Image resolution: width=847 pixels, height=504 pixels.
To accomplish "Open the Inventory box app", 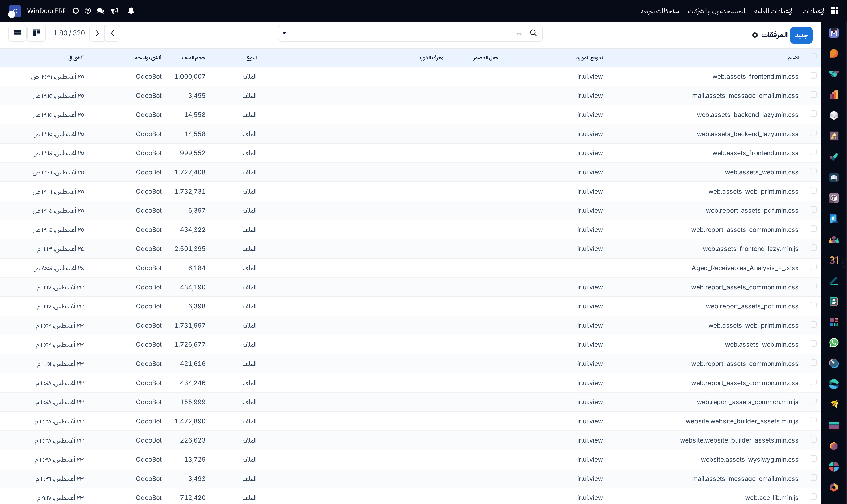I will (x=834, y=198).
